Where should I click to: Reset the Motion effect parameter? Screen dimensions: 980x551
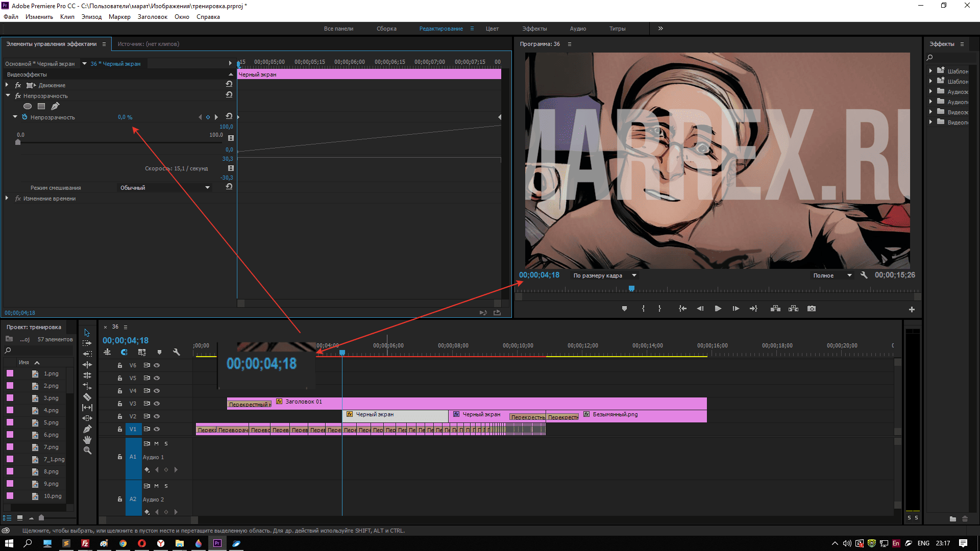click(229, 84)
